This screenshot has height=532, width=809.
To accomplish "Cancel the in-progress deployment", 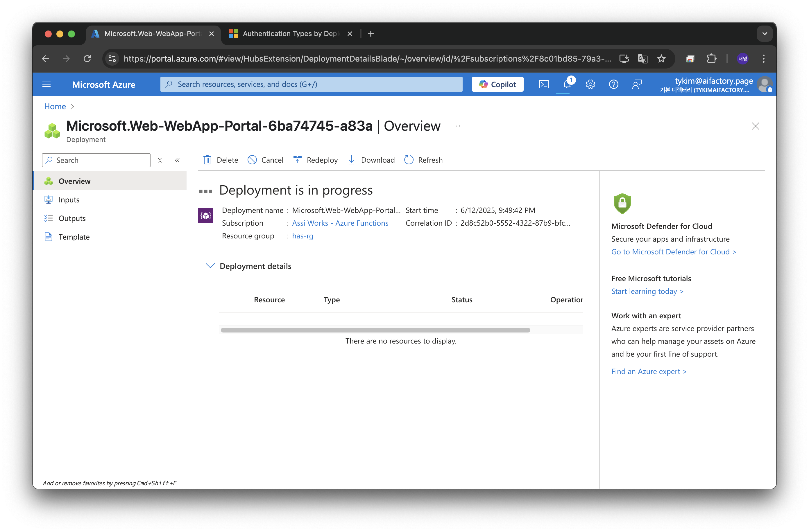I will point(266,160).
